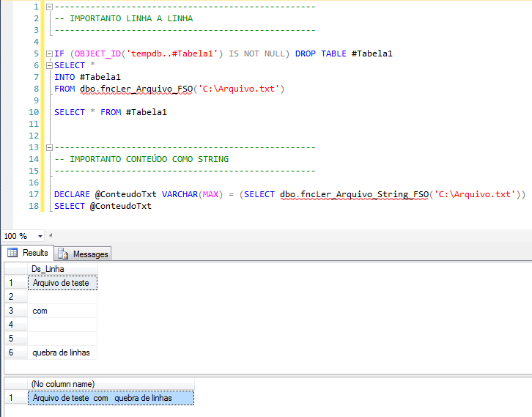This screenshot has height=417, width=532.
Task: Click 'C:\Arquivo.txt' string on line 8
Action: (239, 89)
